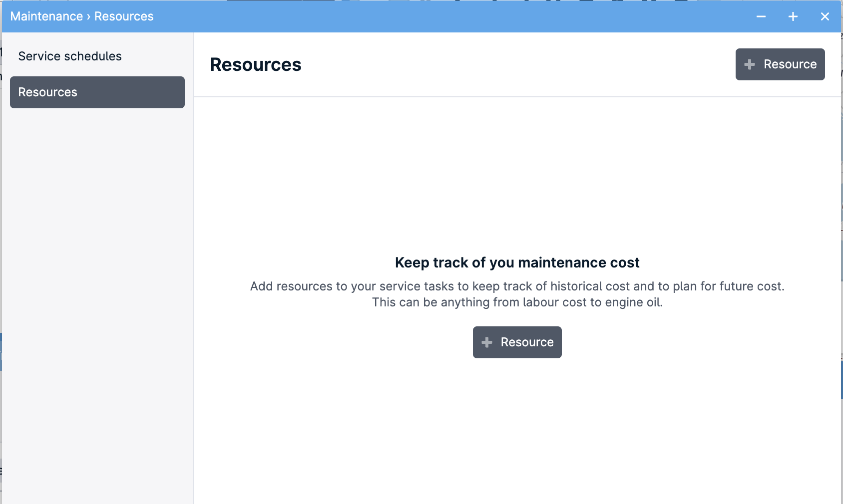The image size is (843, 504).
Task: Click the X icon in the title bar
Action: 824,16
